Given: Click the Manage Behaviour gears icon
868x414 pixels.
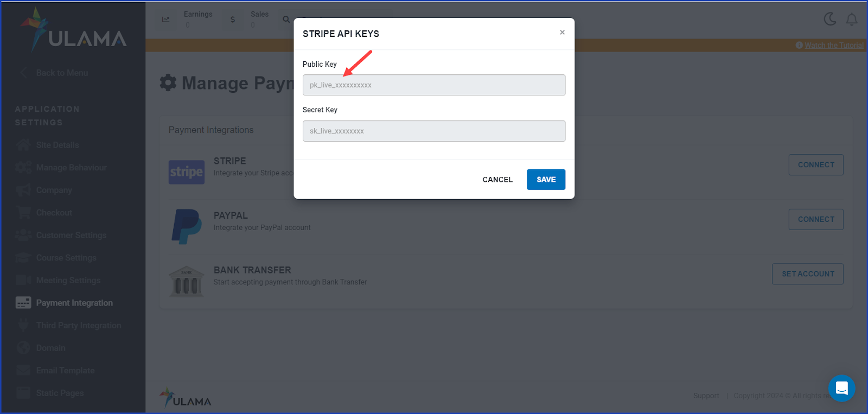Looking at the screenshot, I should coord(23,168).
